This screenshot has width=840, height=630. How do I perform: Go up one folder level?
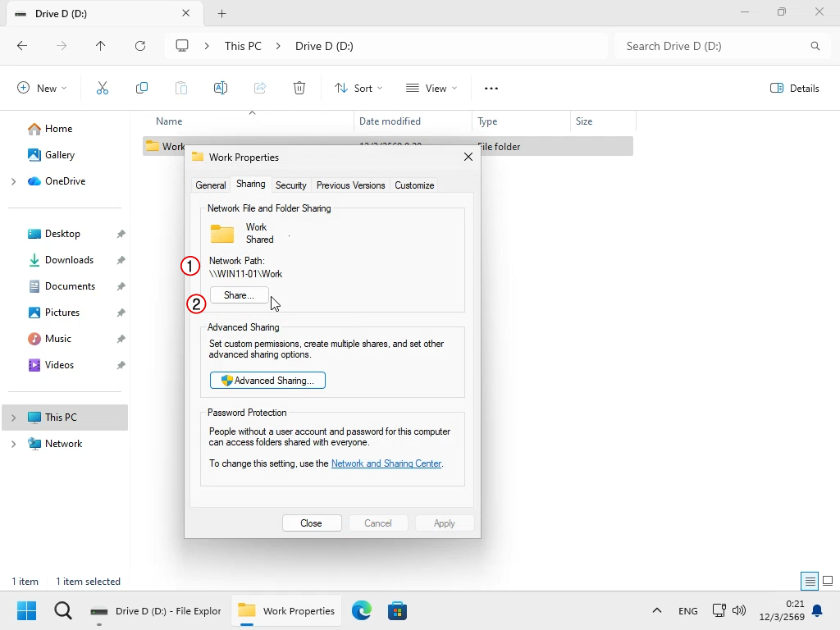[x=101, y=46]
